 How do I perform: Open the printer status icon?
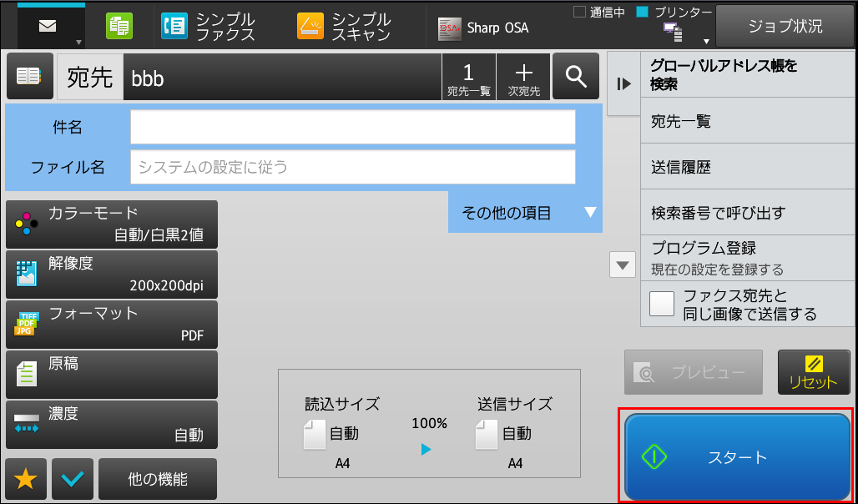[673, 33]
